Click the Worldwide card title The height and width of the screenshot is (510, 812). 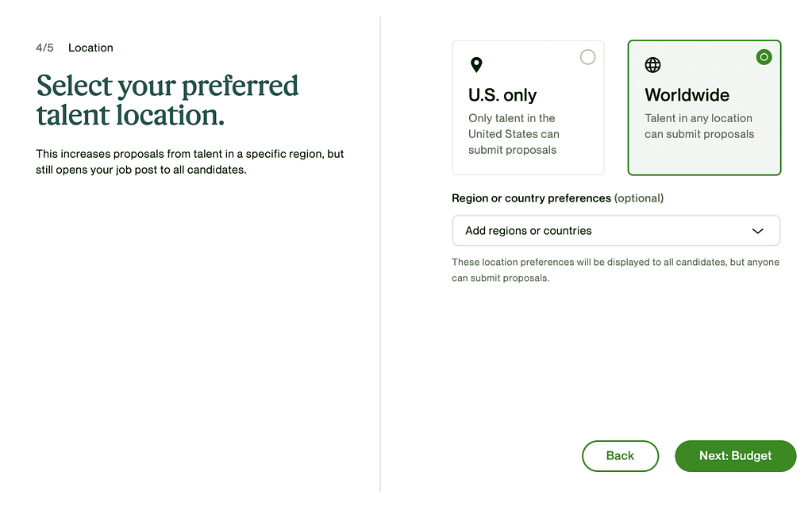coord(687,95)
